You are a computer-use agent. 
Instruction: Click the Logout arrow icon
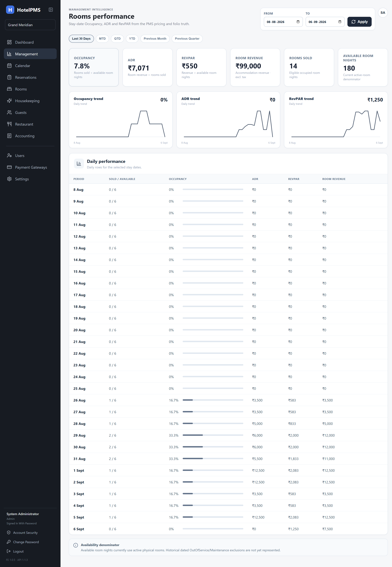pyautogui.click(x=9, y=551)
